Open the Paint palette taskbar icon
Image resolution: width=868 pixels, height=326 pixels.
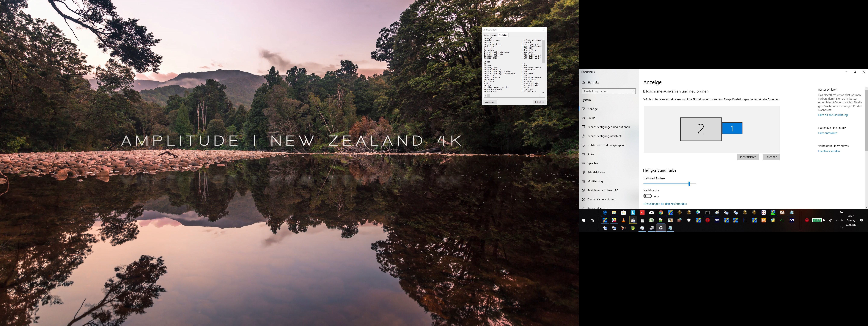[x=717, y=213]
